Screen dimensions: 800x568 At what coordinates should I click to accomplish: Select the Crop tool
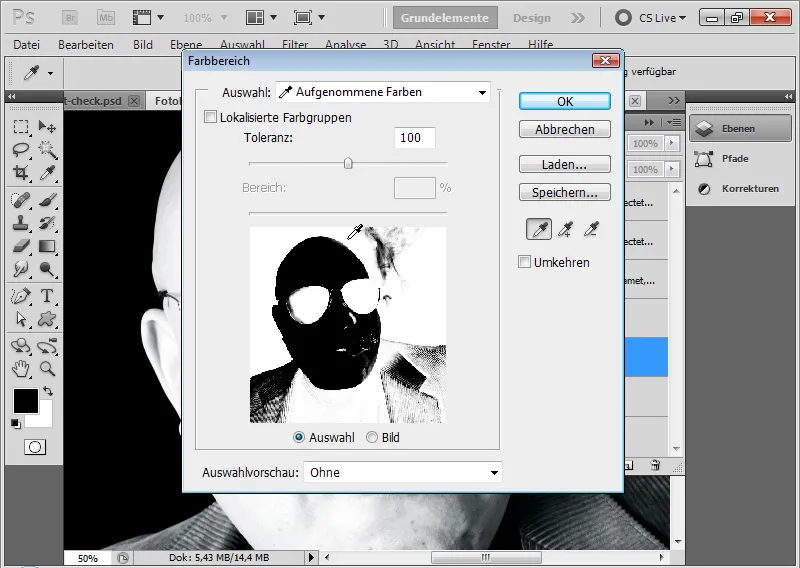click(21, 173)
